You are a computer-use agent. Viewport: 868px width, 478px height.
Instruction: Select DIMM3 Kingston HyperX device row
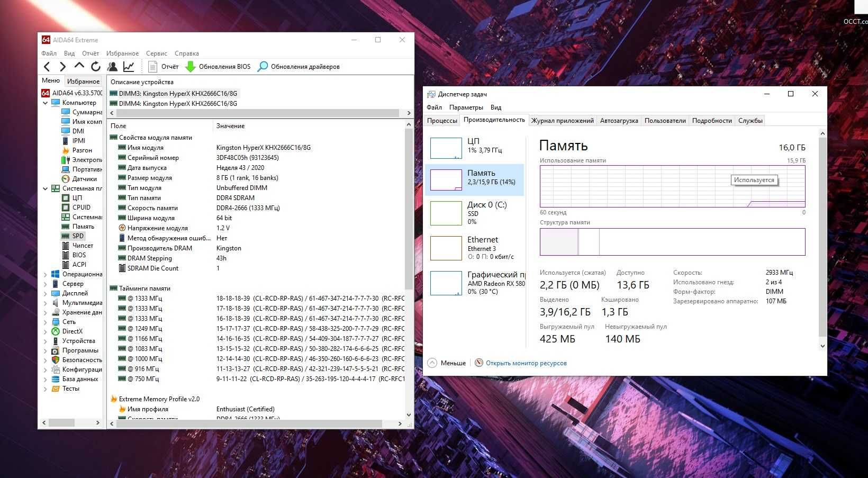[174, 94]
